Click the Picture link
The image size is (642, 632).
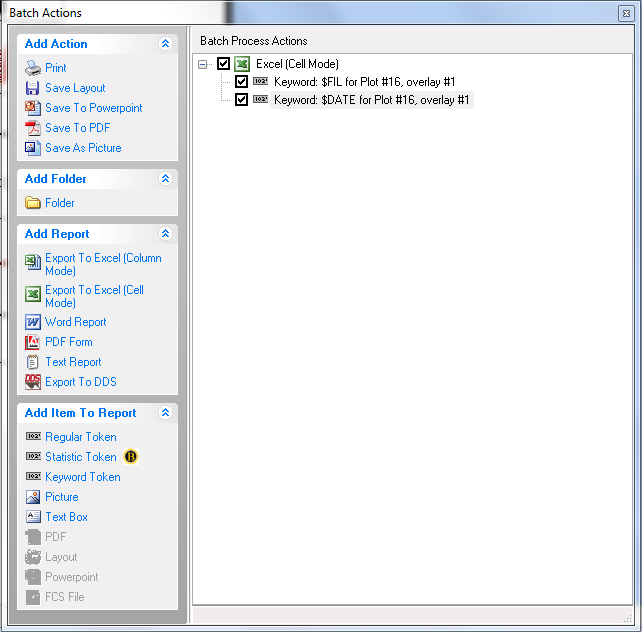pos(62,497)
